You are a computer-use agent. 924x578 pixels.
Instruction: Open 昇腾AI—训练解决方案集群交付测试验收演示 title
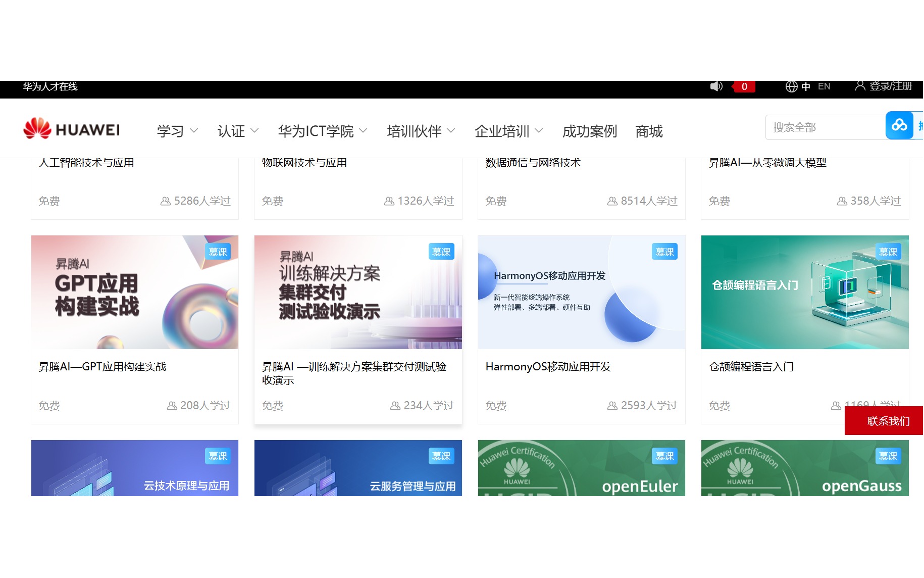pyautogui.click(x=354, y=373)
